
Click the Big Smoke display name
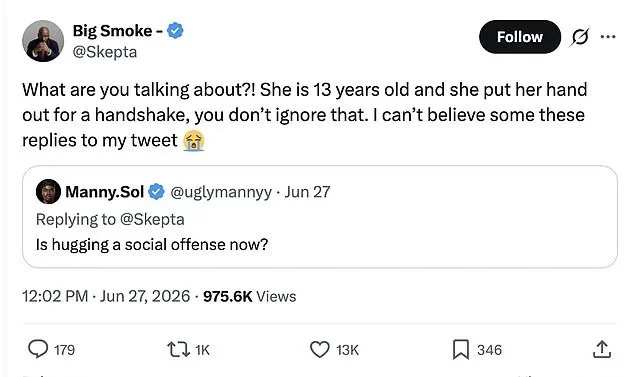[x=117, y=31]
